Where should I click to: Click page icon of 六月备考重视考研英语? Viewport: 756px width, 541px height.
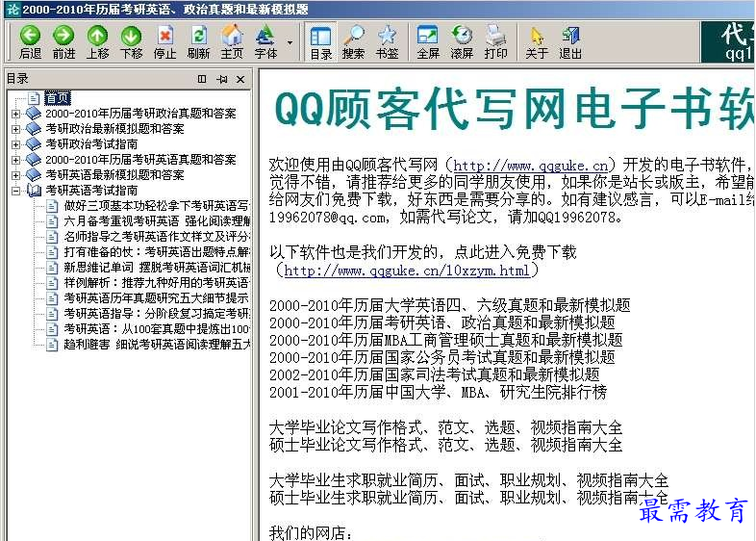click(x=52, y=221)
